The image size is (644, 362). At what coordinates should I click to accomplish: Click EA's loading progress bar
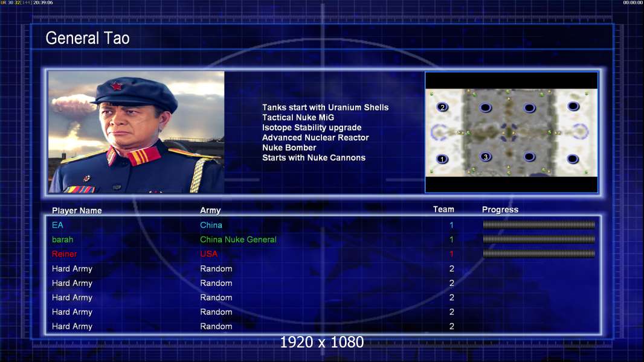point(539,224)
